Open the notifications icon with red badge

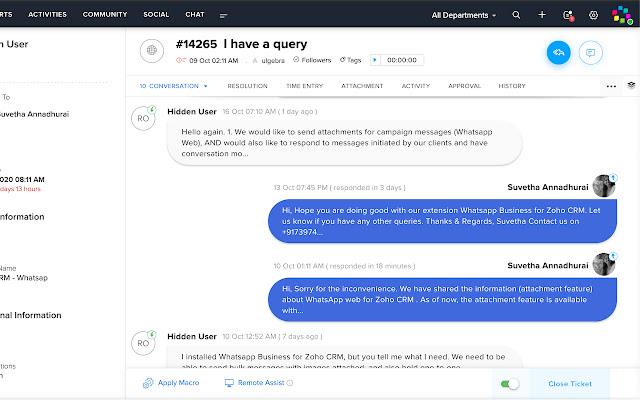coord(568,15)
